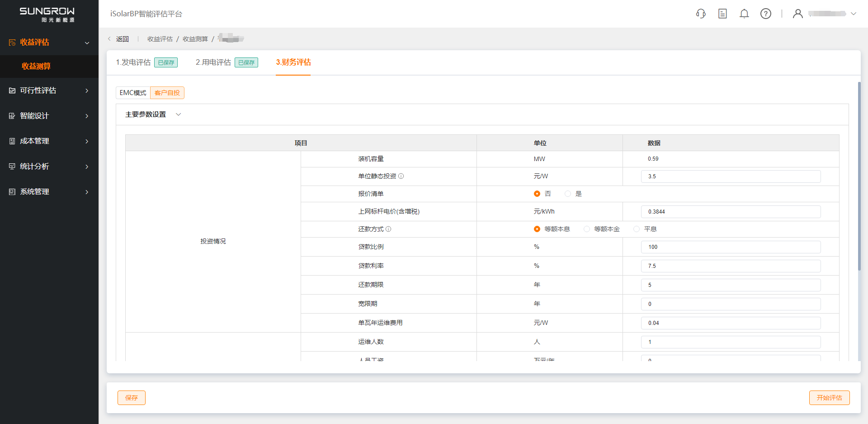This screenshot has height=424, width=868.
Task: Click the 贷款利率 input field
Action: click(731, 266)
